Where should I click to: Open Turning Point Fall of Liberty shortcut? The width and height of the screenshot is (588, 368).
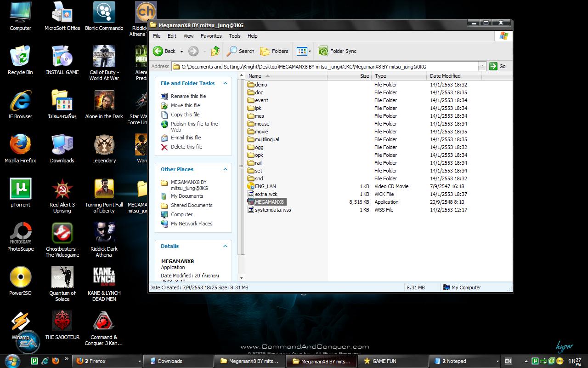pyautogui.click(x=104, y=196)
